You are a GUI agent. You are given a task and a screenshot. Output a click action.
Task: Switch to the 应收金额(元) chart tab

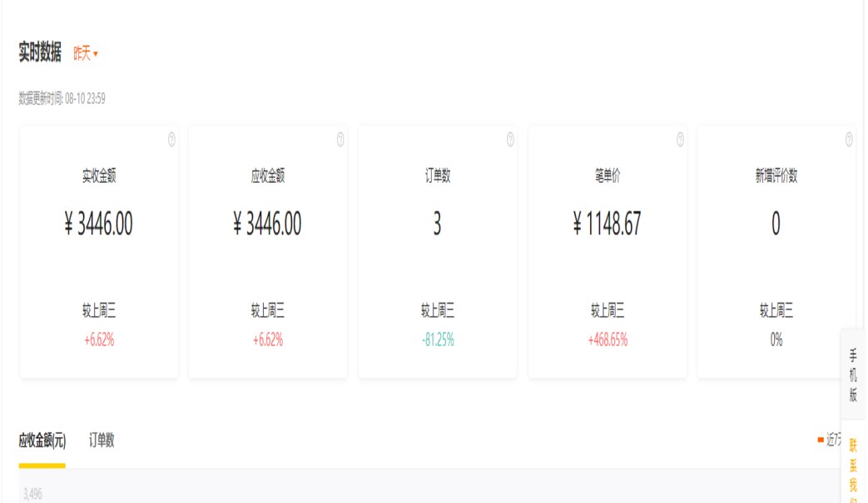click(x=42, y=441)
